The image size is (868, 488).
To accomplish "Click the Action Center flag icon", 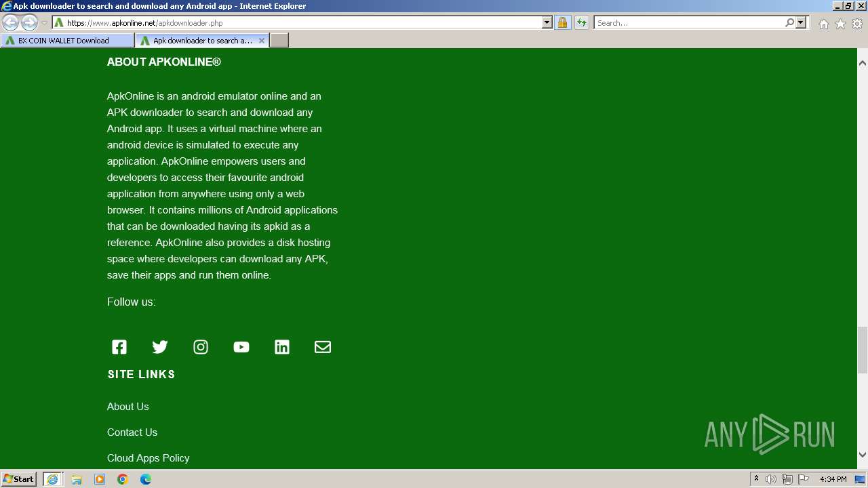I will click(804, 479).
